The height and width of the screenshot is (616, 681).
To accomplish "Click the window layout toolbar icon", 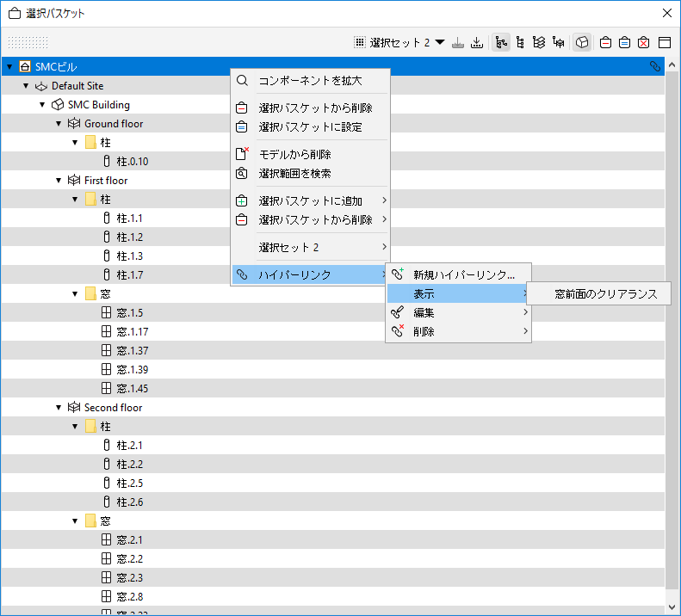I will (x=665, y=42).
